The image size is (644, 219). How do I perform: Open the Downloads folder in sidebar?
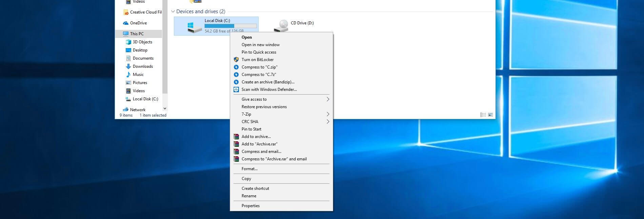coord(143,66)
